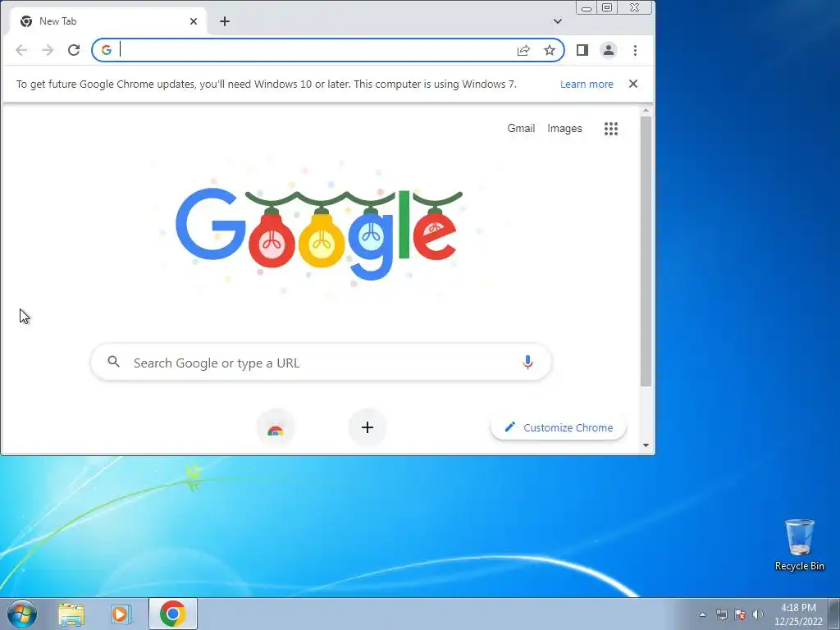Viewport: 840px width, 630px height.
Task: Follow the Learn more link
Action: 587,84
